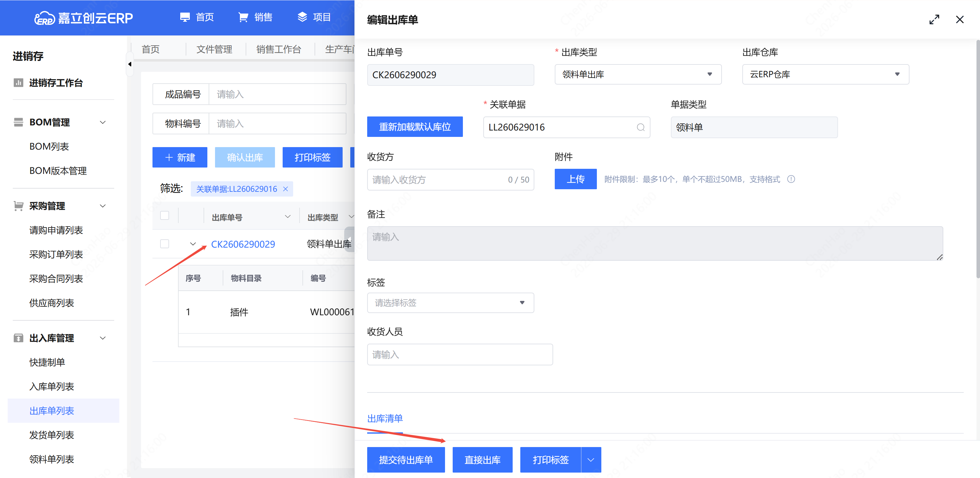Open the 出库仓库 dropdown 云ERP仓库

click(826, 74)
